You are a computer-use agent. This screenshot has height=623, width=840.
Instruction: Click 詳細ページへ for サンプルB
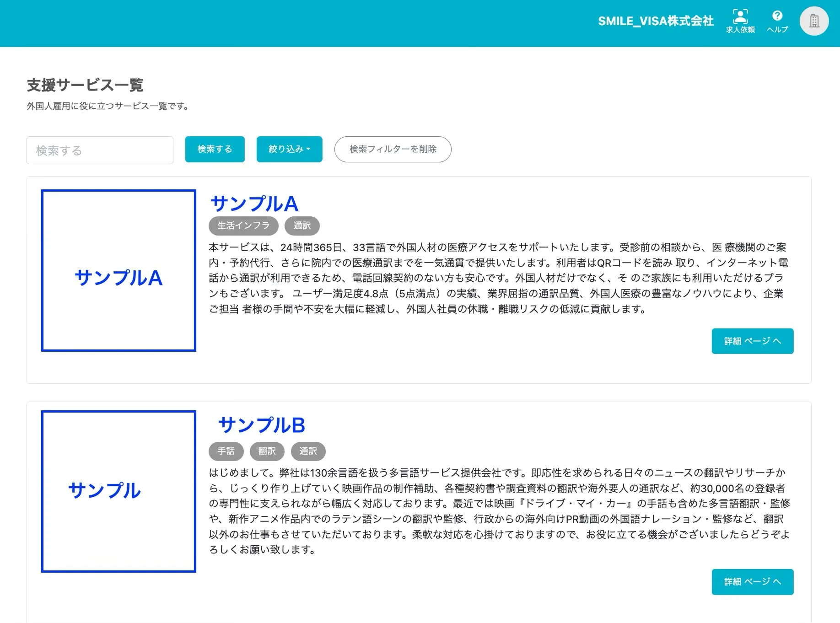(752, 581)
